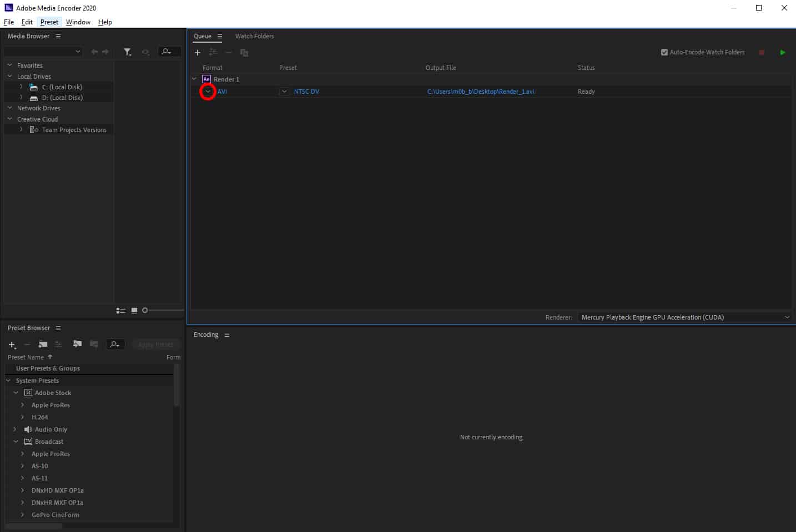Open the Queue panel hamburger menu

[x=220, y=36]
